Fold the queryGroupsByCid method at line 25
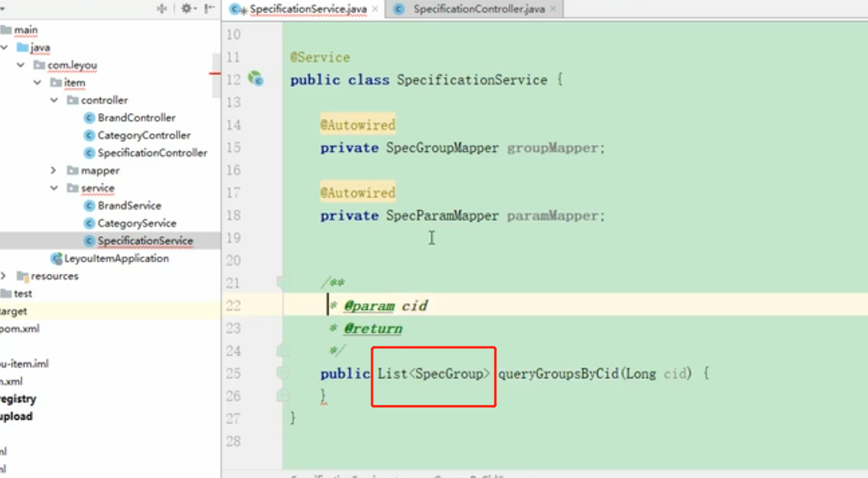This screenshot has width=868, height=478. tap(284, 373)
